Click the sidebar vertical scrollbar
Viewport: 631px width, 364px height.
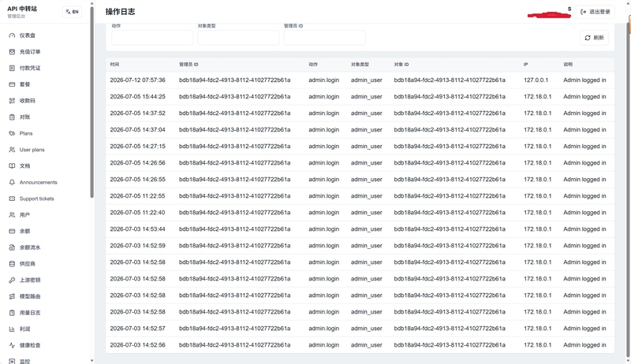click(91, 102)
